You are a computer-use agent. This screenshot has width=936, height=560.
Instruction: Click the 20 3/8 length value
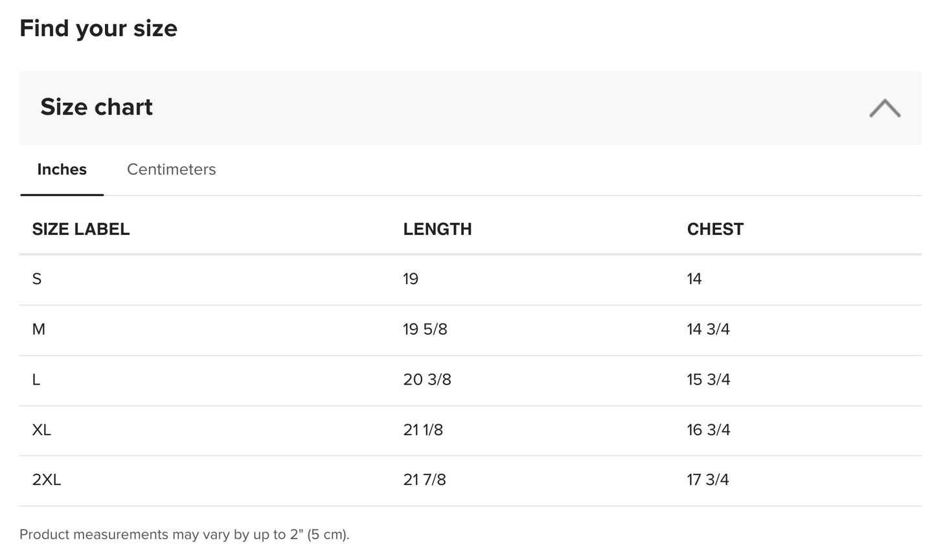427,379
